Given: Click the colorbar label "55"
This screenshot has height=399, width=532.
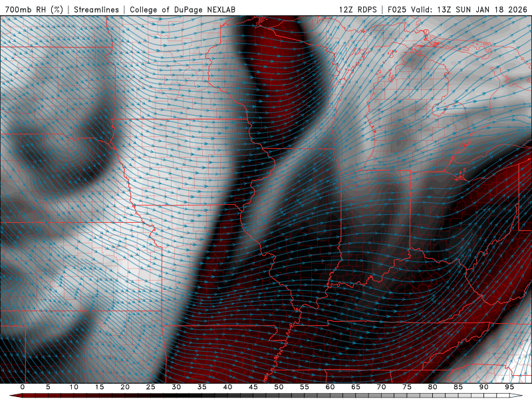Looking at the screenshot, I should click(x=305, y=387).
